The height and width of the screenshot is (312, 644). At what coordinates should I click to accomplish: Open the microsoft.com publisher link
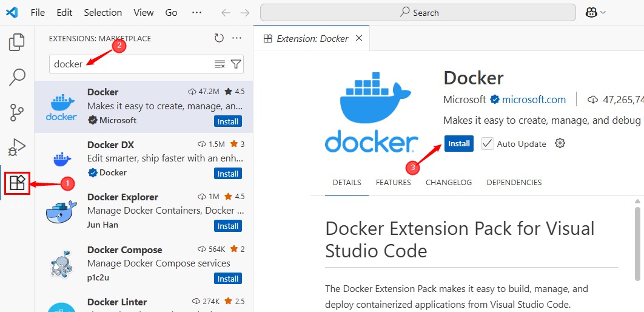coord(534,100)
